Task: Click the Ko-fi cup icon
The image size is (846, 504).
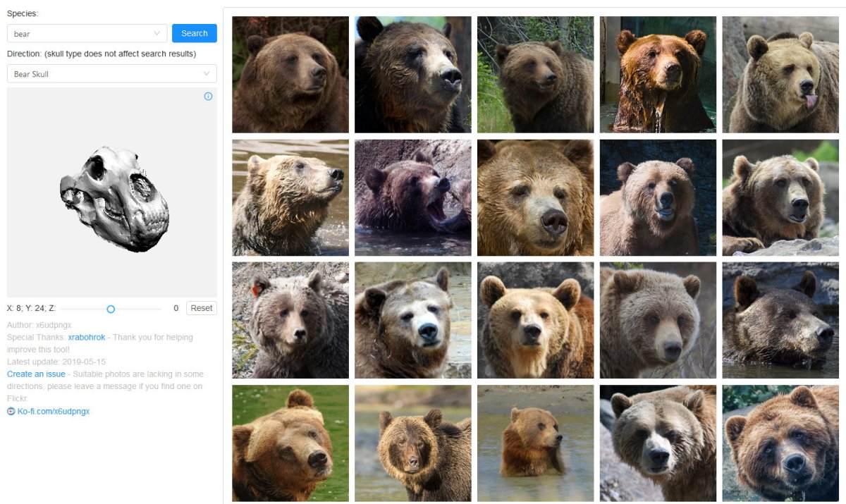Action: [x=11, y=411]
